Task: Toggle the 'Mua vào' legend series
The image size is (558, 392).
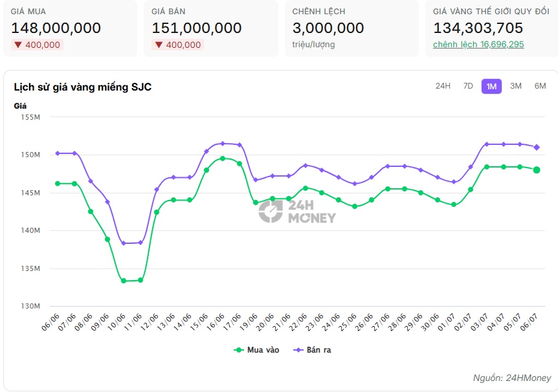Action: tap(256, 350)
